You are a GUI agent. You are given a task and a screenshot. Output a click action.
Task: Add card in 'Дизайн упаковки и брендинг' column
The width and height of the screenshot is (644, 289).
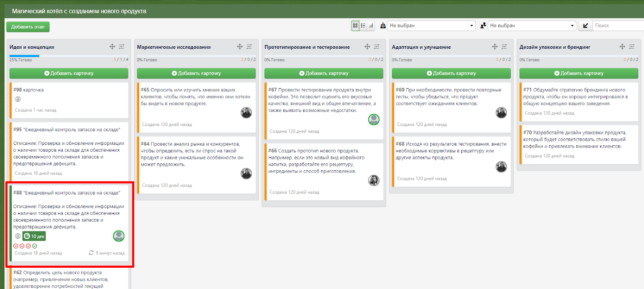click(579, 73)
